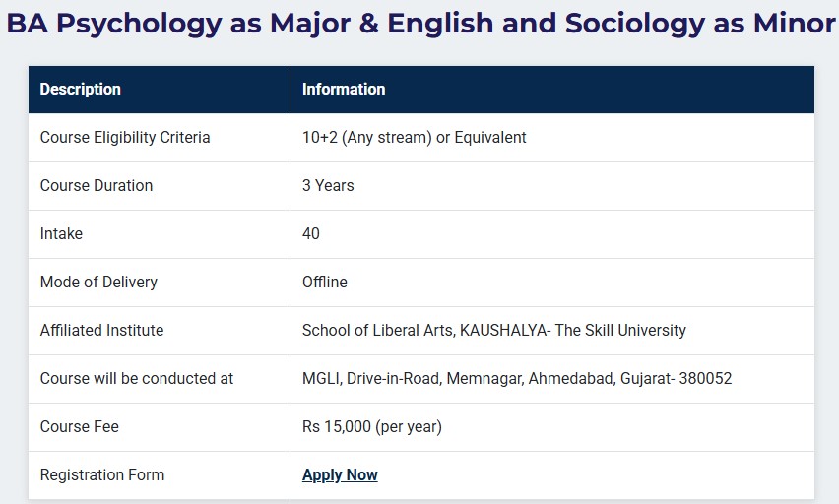The width and height of the screenshot is (839, 504).
Task: Click the Course Fee label
Action: [79, 427]
